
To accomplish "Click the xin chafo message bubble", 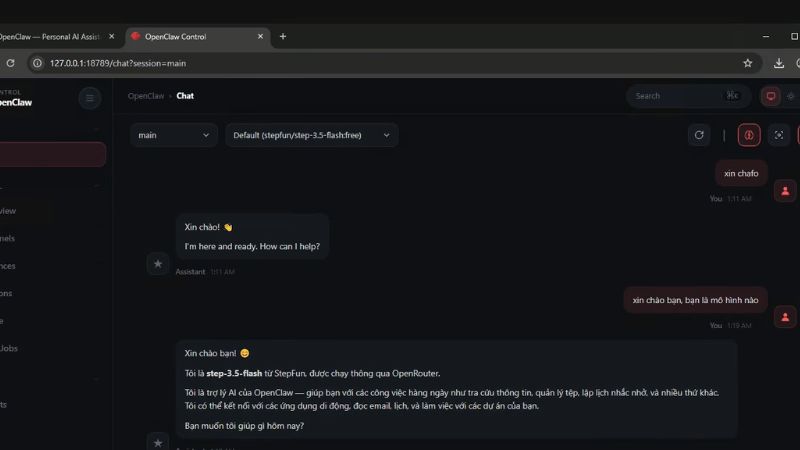I will [741, 173].
